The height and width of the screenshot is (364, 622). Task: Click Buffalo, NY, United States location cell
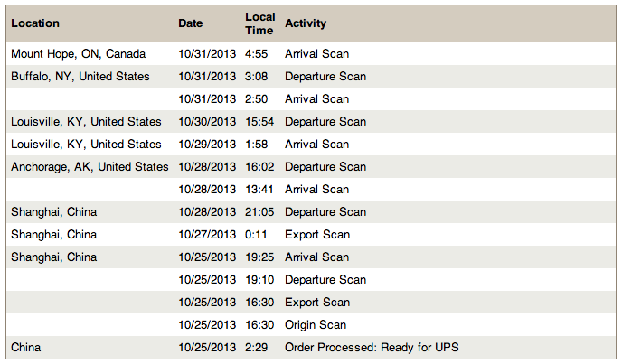pyautogui.click(x=80, y=77)
